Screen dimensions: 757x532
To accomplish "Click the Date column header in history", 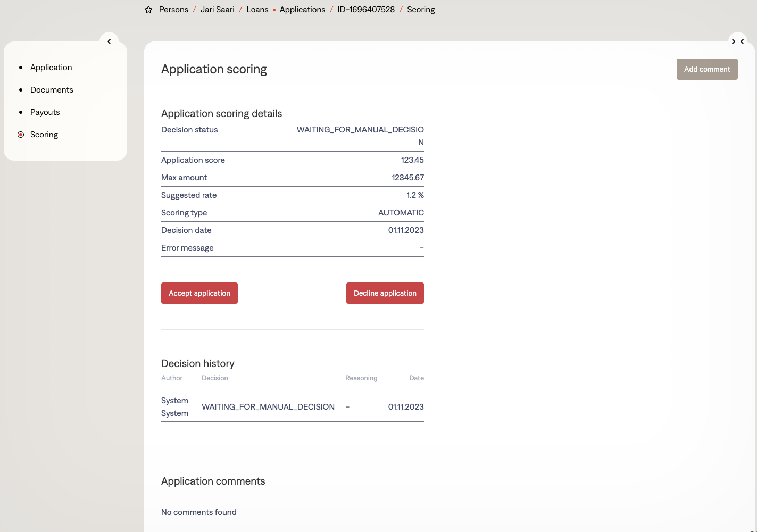I will (416, 378).
